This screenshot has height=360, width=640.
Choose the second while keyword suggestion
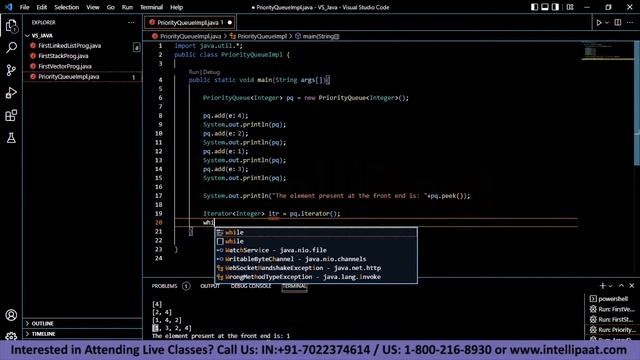(316, 241)
